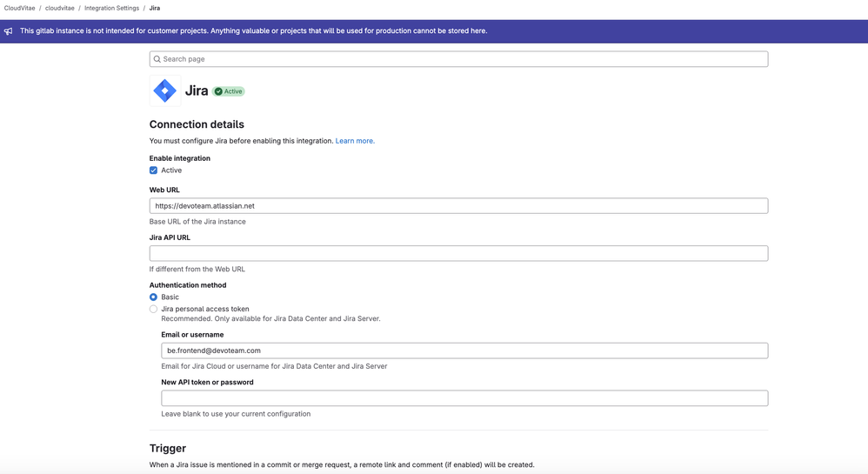The width and height of the screenshot is (868, 474).
Task: Click the 'Base URL of the Jira instance' hint
Action: [197, 222]
